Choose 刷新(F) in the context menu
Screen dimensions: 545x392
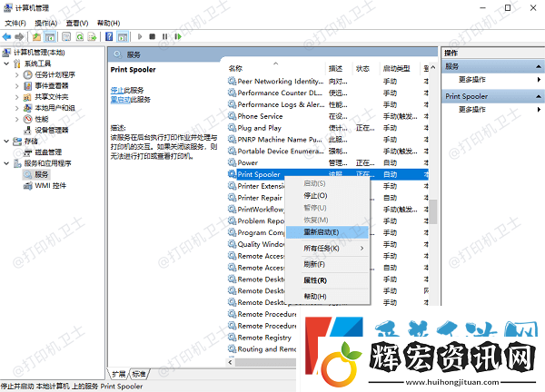coord(327,264)
